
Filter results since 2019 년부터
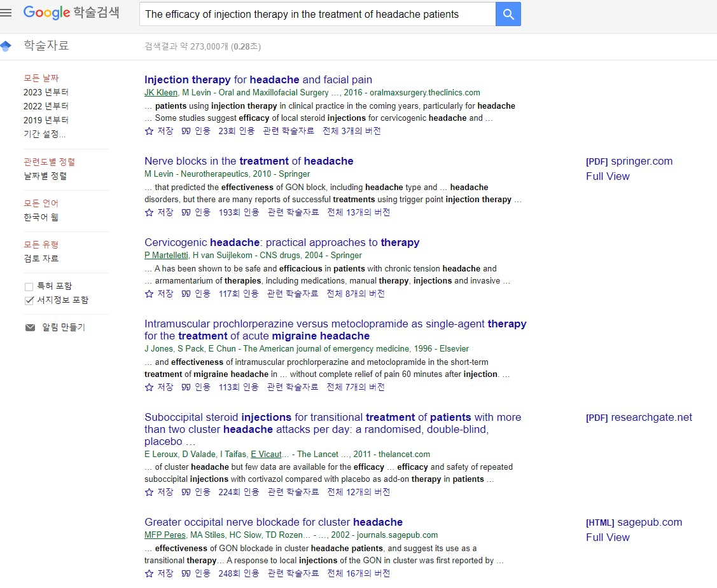pyautogui.click(x=46, y=120)
